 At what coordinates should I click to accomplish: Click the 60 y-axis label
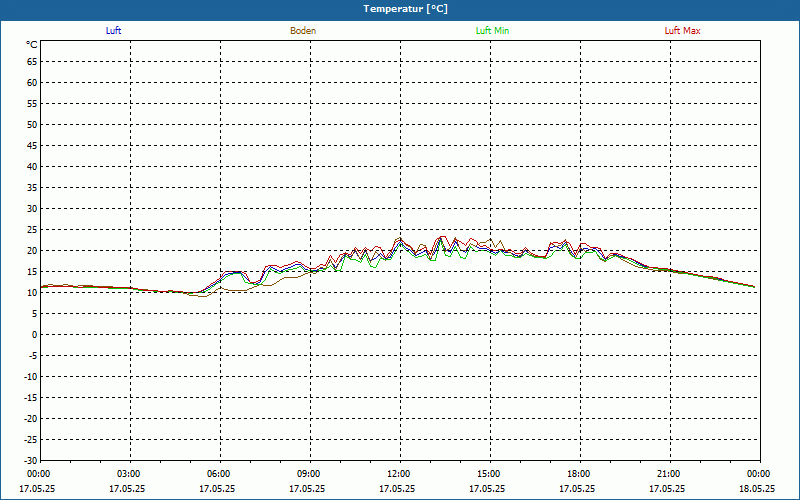pos(32,83)
